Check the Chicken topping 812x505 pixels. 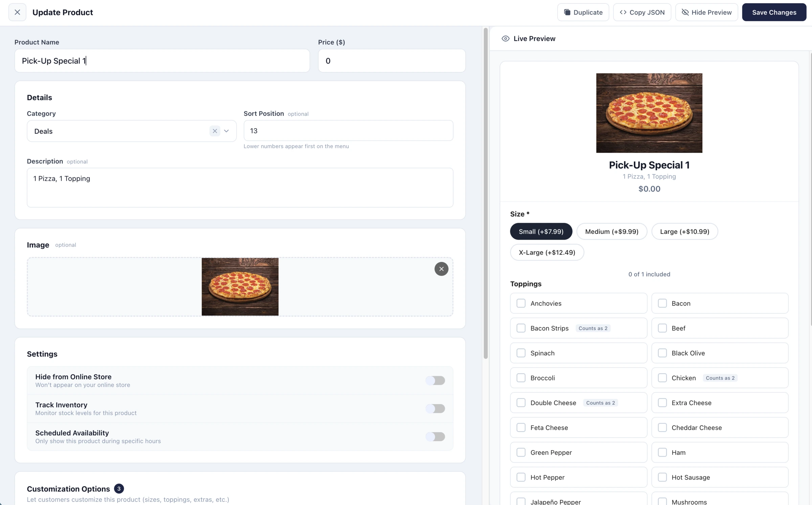pyautogui.click(x=662, y=378)
